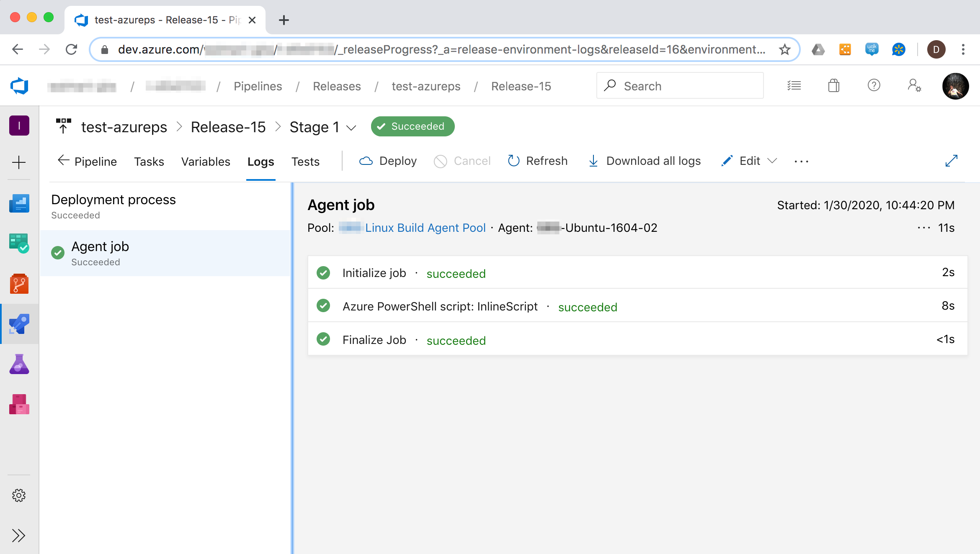The image size is (980, 554).
Task: Open the My work checklist icon
Action: (x=794, y=86)
